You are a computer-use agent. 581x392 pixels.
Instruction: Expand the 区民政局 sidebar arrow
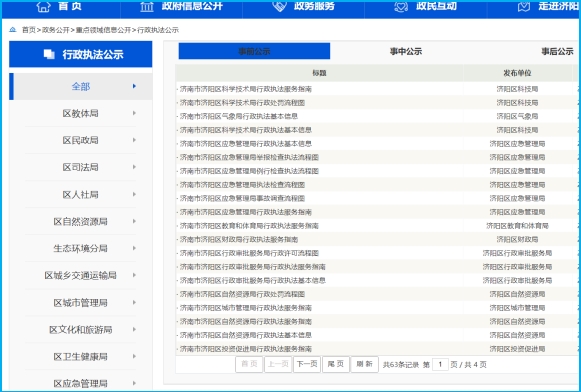click(x=134, y=140)
